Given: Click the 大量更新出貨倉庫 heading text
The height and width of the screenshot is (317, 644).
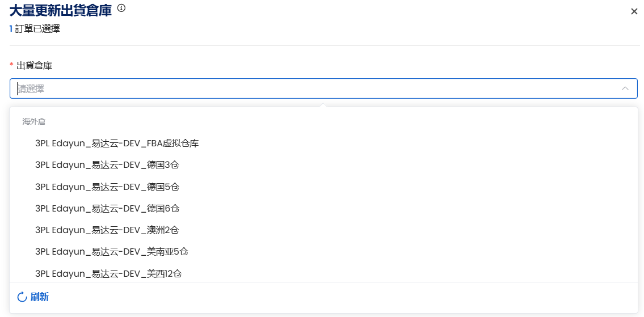Looking at the screenshot, I should pyautogui.click(x=61, y=10).
